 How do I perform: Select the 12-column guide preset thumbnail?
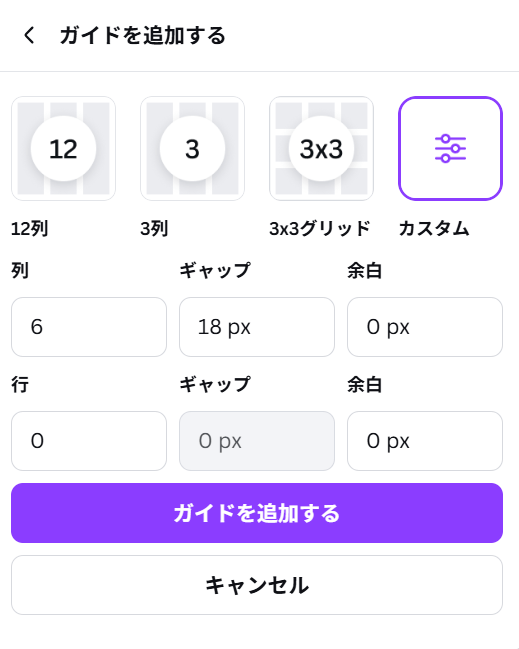63,149
